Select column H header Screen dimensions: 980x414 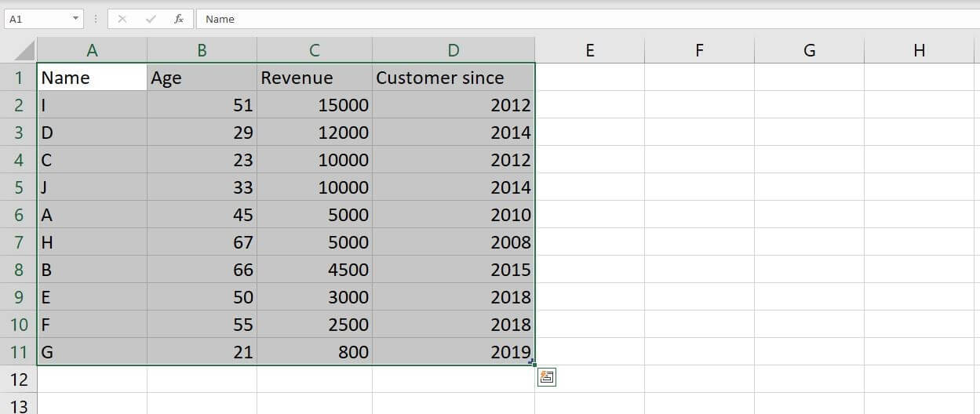919,51
